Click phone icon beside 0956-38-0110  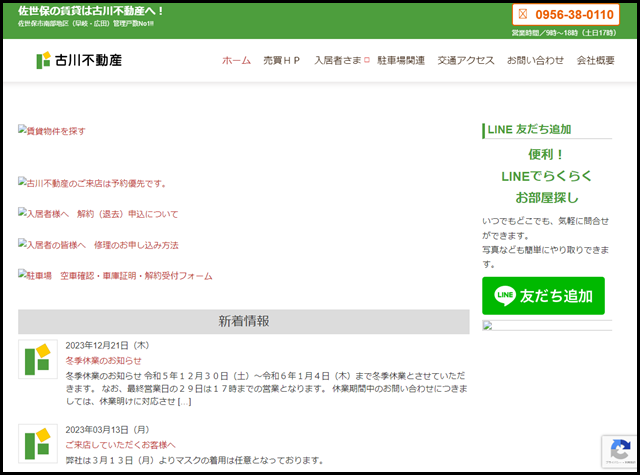[x=522, y=14]
